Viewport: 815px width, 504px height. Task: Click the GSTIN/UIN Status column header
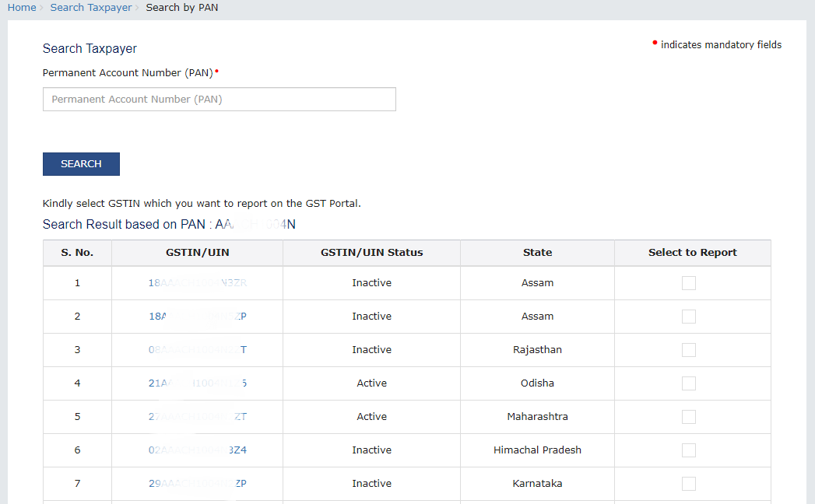(371, 252)
